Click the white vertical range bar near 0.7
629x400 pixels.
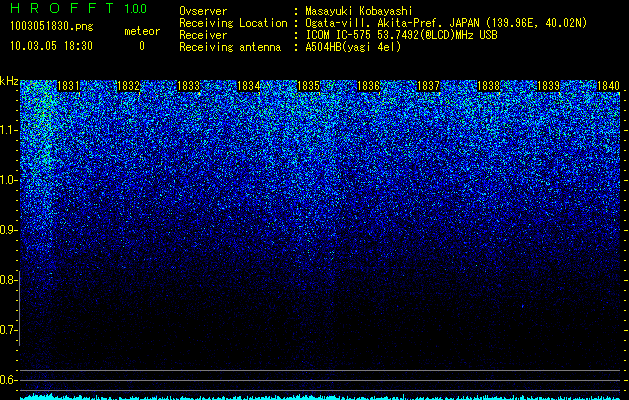20,308
